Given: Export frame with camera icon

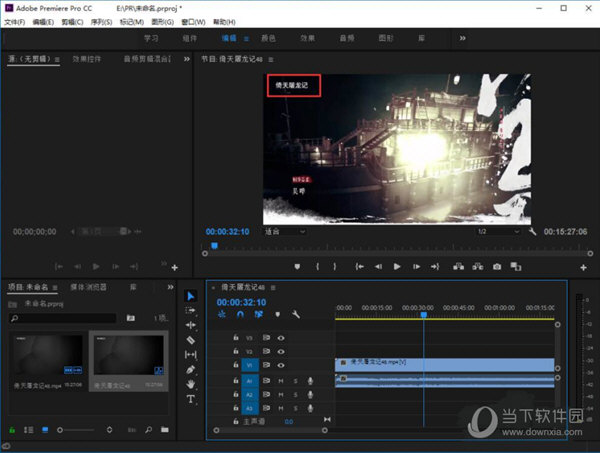Looking at the screenshot, I should (497, 267).
